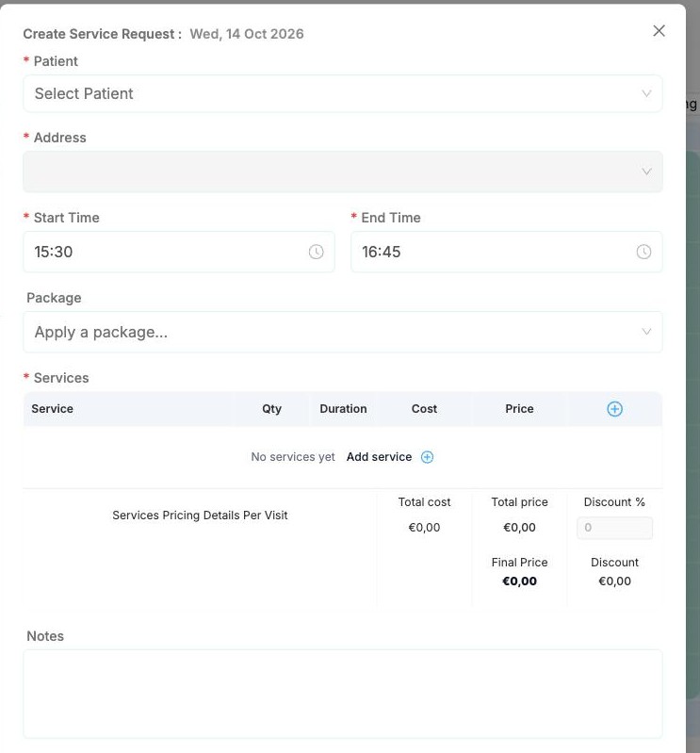The height and width of the screenshot is (753, 700).
Task: Expand the Patient dropdown chevron
Action: pyautogui.click(x=646, y=93)
